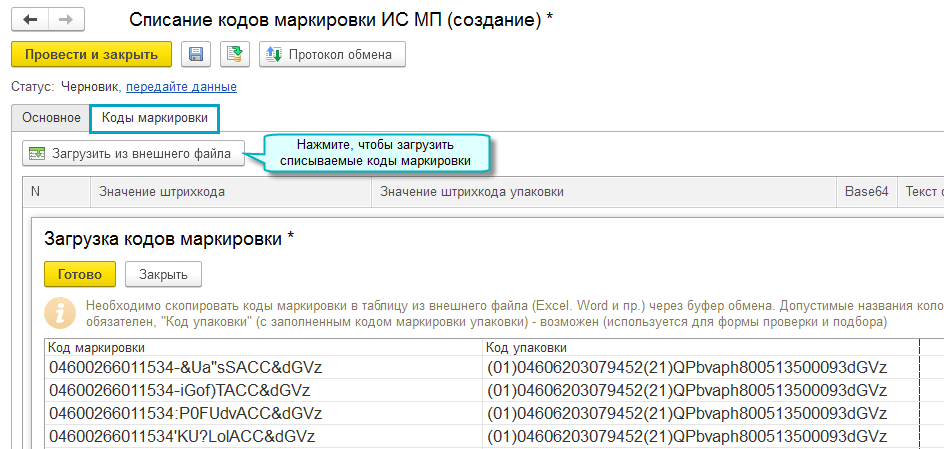Click the post document icon

click(x=234, y=54)
